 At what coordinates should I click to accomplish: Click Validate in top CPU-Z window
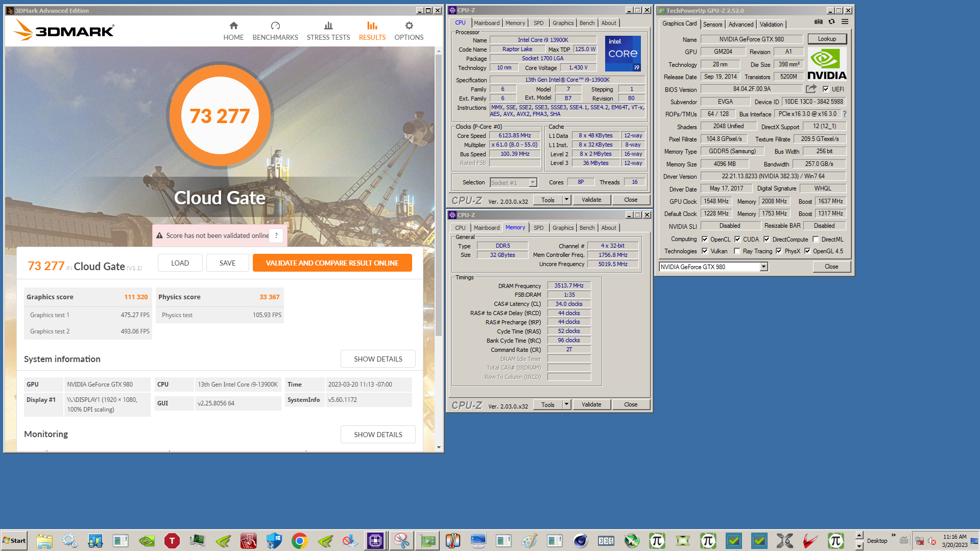591,200
